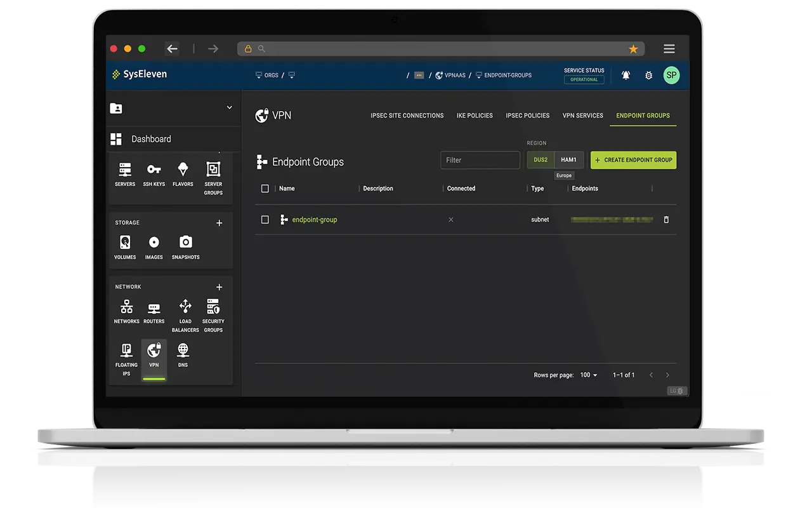Click the Filter input field
The width and height of the screenshot is (812, 508).
tap(480, 160)
